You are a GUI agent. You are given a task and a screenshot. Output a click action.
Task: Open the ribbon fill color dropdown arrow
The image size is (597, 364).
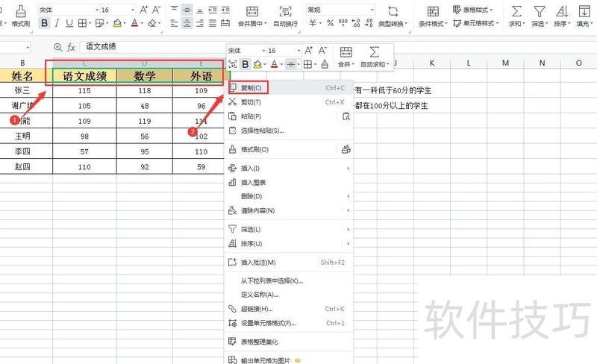[125, 24]
